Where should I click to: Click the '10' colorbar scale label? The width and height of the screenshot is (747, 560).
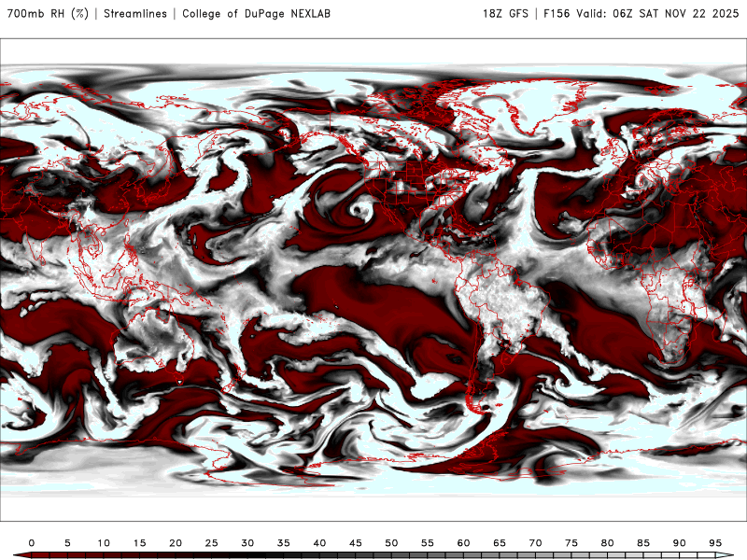pos(104,543)
